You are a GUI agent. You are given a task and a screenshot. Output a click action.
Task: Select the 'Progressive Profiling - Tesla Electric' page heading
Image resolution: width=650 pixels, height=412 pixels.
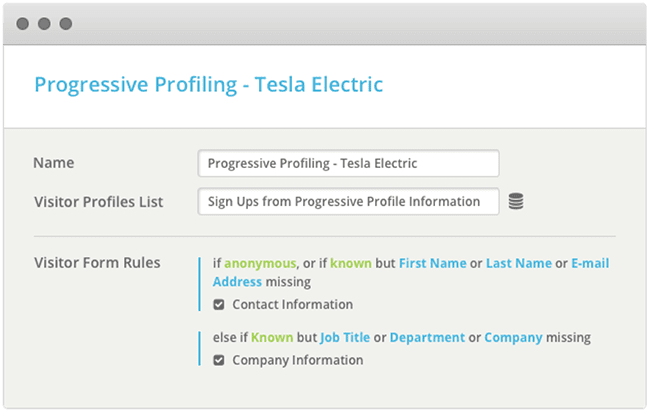coord(209,85)
